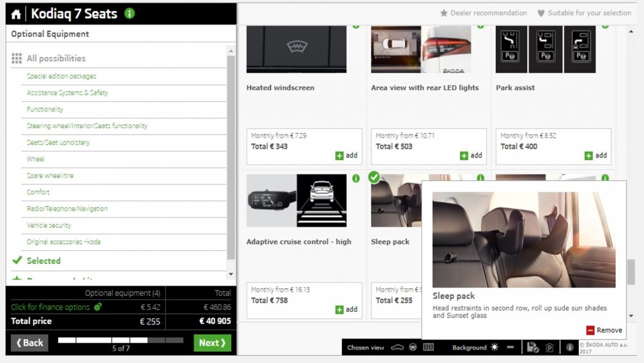Click the plus icon to add Heated windscreen
644x363 pixels.
tap(339, 156)
